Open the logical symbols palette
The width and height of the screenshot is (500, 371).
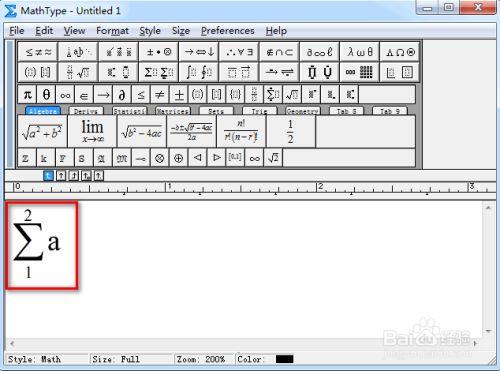coord(239,52)
